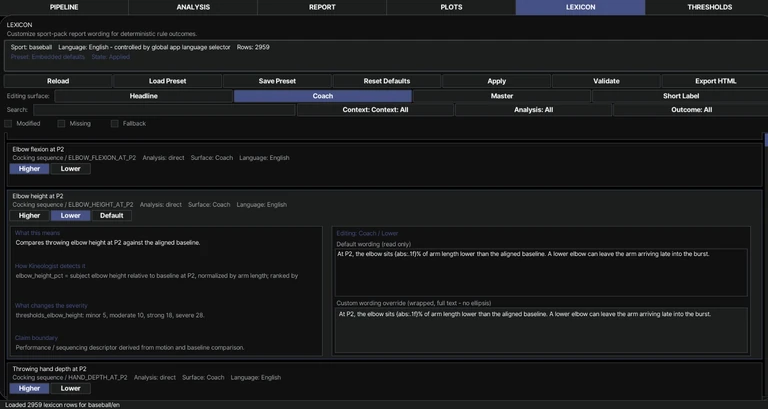Screen dimensions: 768x409
Task: Click the 'Claim boundary' heading
Action: click(36, 338)
